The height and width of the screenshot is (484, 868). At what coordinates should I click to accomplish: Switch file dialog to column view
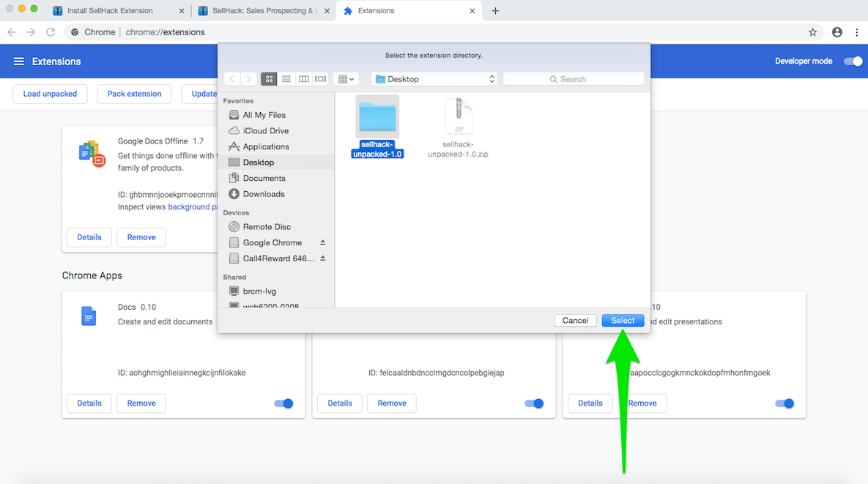(303, 79)
